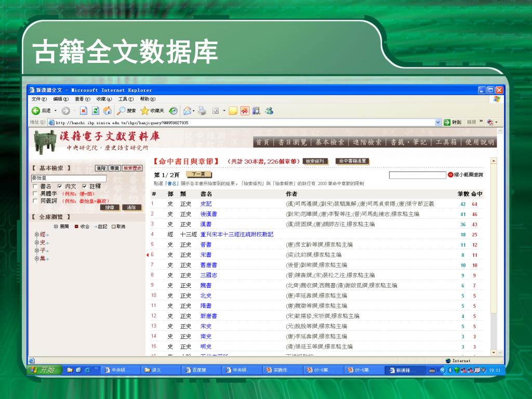Image resolution: width=532 pixels, height=399 pixels.
Task: Click the Windows Start button
Action: coord(44,370)
